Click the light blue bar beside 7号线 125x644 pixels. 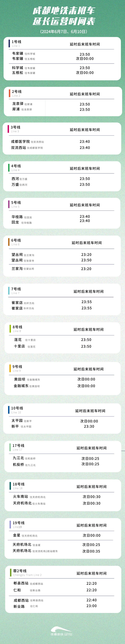(9, 291)
